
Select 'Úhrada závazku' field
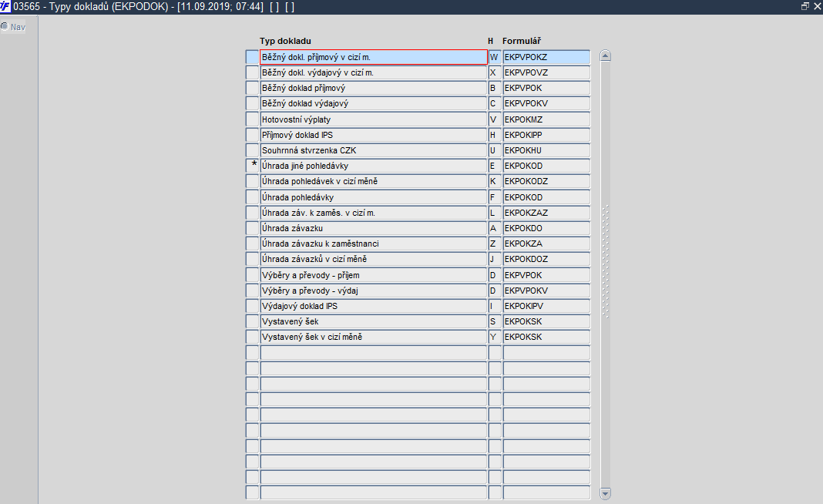tap(374, 228)
